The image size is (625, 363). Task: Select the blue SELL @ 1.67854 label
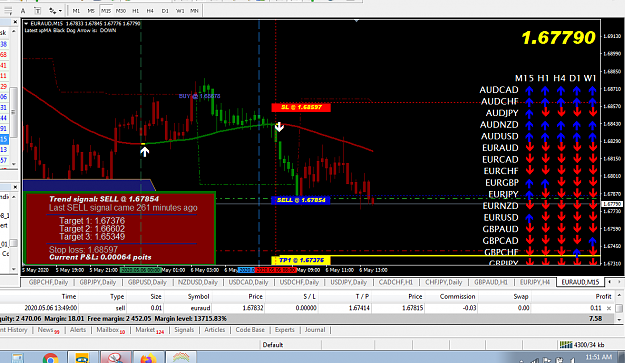click(x=301, y=200)
